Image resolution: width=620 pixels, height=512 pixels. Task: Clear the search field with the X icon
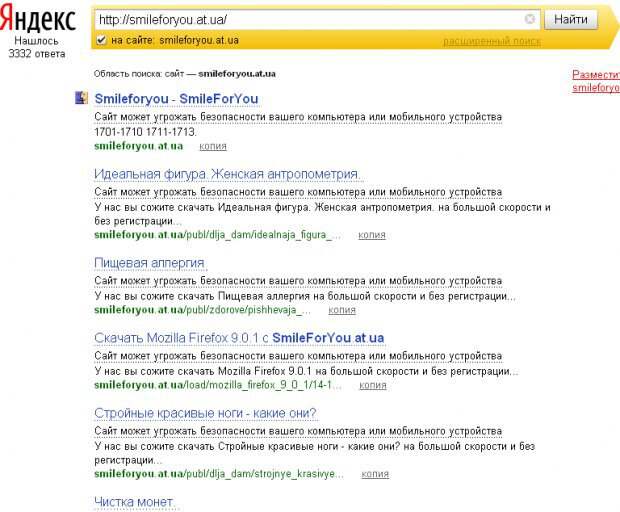pos(530,19)
